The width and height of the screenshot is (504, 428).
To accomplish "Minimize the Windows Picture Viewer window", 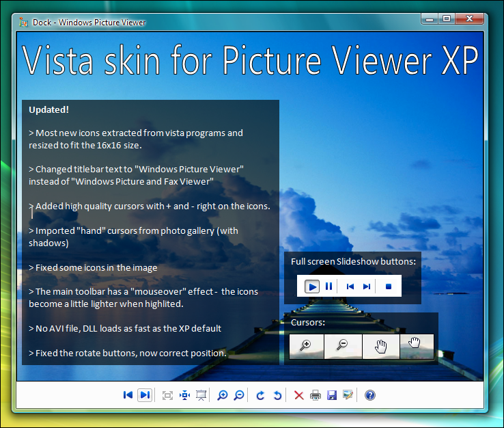I will point(430,19).
